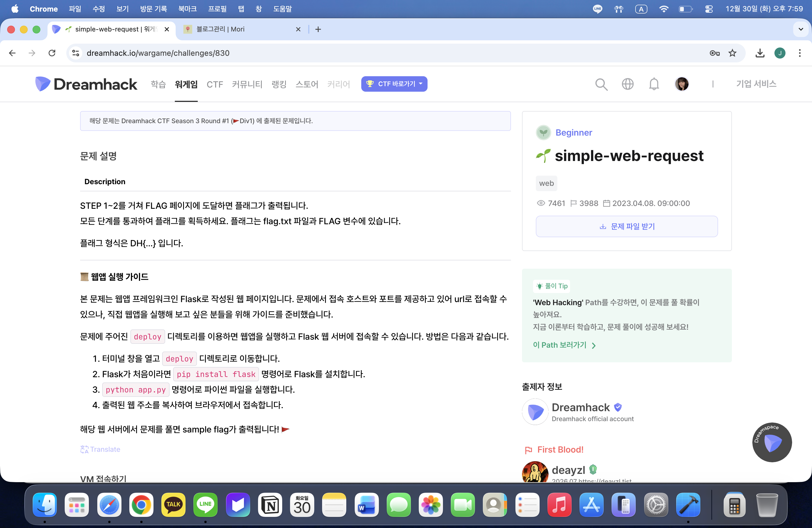
Task: Open the notifications bell icon
Action: coord(654,84)
